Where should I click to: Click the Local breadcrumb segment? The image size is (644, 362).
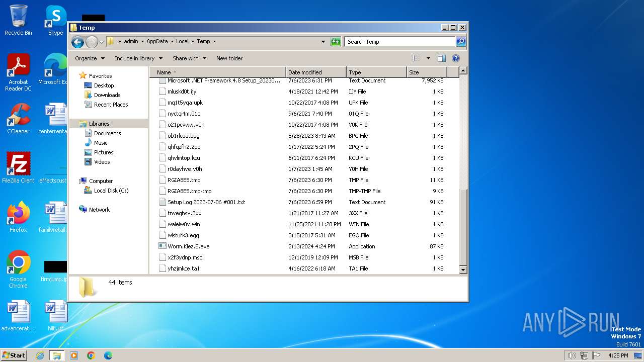(182, 41)
